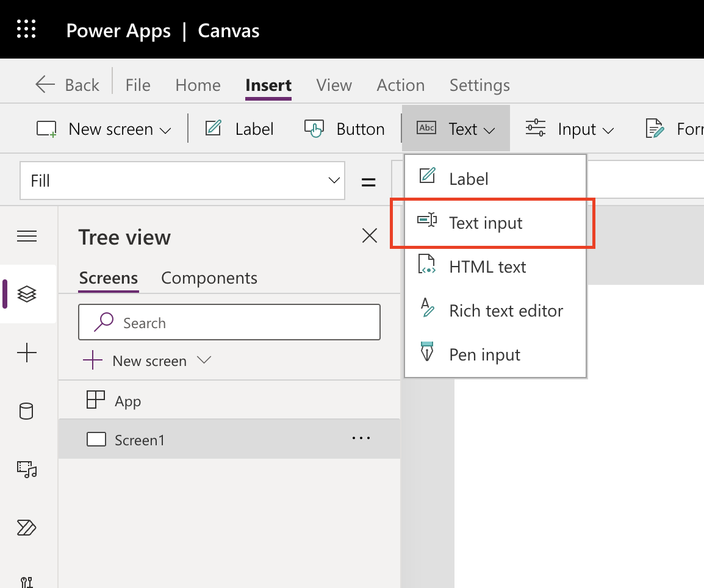Click Back to exit the editor
The width and height of the screenshot is (704, 588).
pos(67,85)
